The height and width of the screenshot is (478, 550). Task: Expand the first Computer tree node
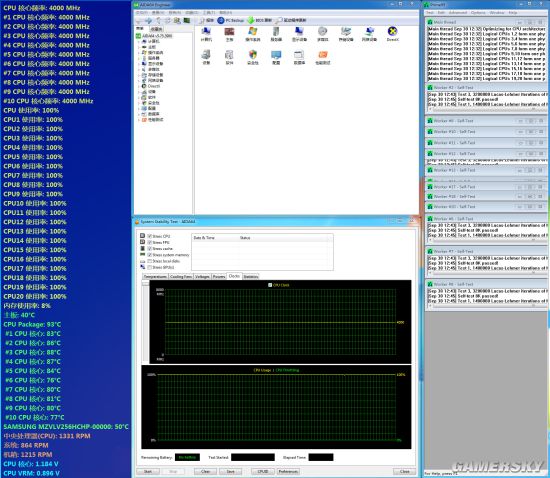pos(139,41)
